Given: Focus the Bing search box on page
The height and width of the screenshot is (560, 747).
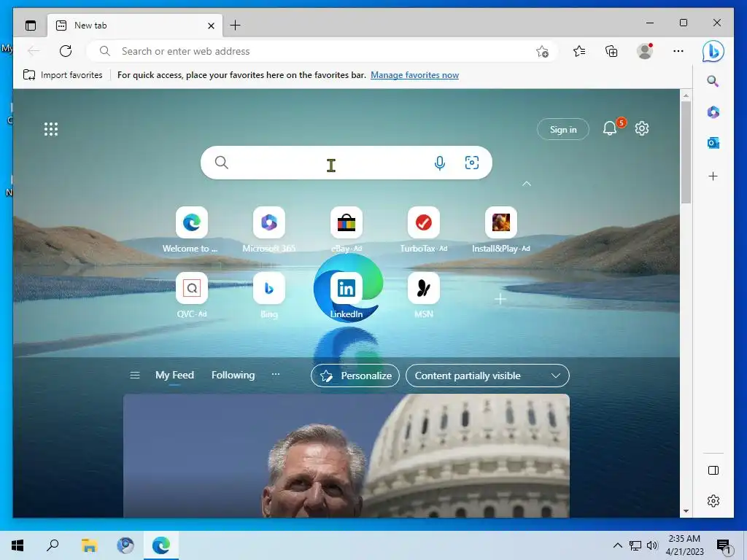Looking at the screenshot, I should [347, 163].
